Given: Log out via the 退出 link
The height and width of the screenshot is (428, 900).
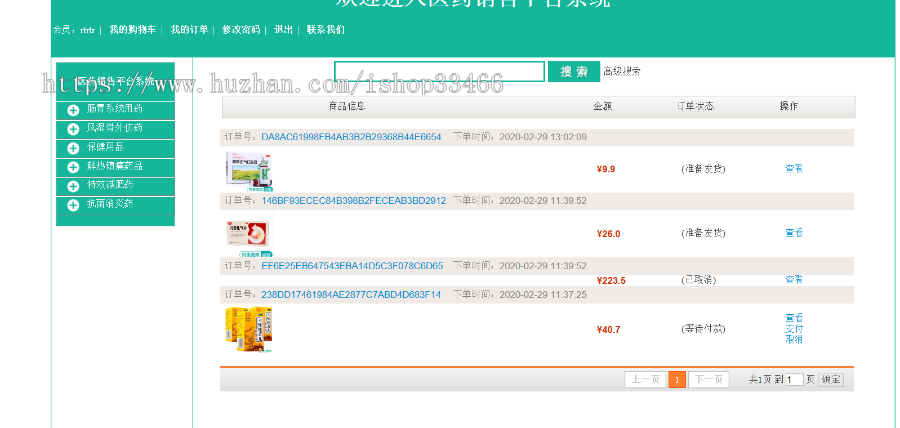Looking at the screenshot, I should tap(284, 30).
